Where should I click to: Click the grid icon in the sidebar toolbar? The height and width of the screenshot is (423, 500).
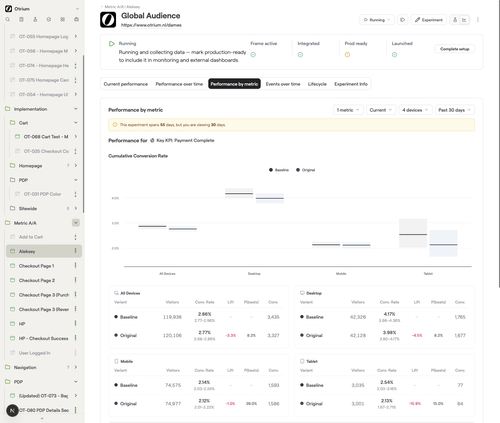(x=63, y=19)
